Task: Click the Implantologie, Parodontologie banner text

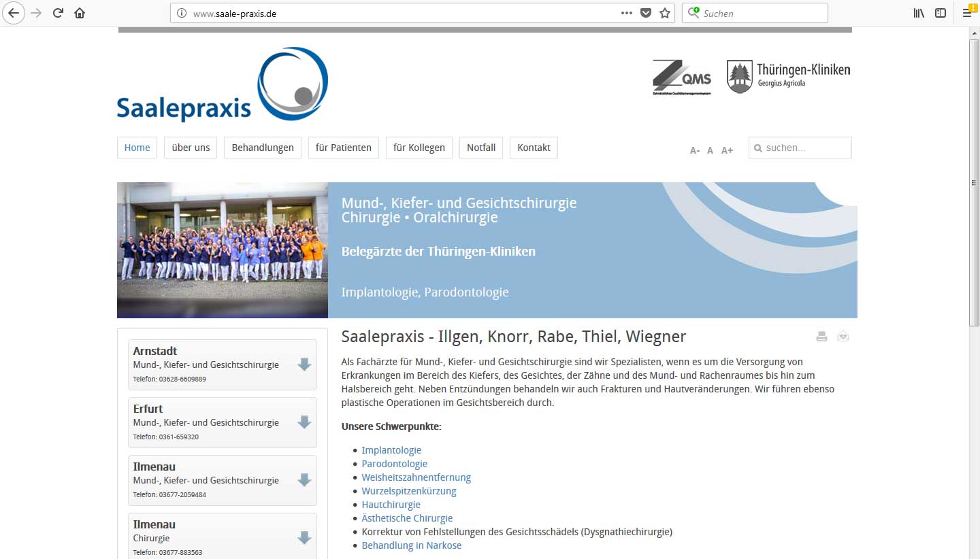Action: (425, 292)
